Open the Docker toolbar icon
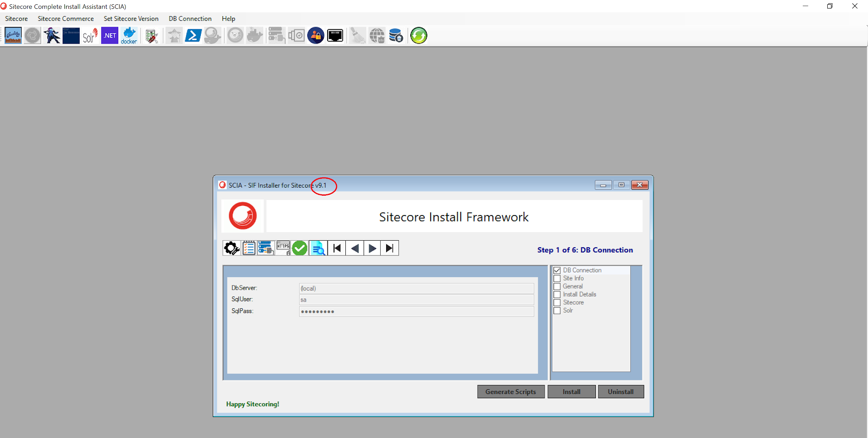868x438 pixels. pyautogui.click(x=129, y=36)
